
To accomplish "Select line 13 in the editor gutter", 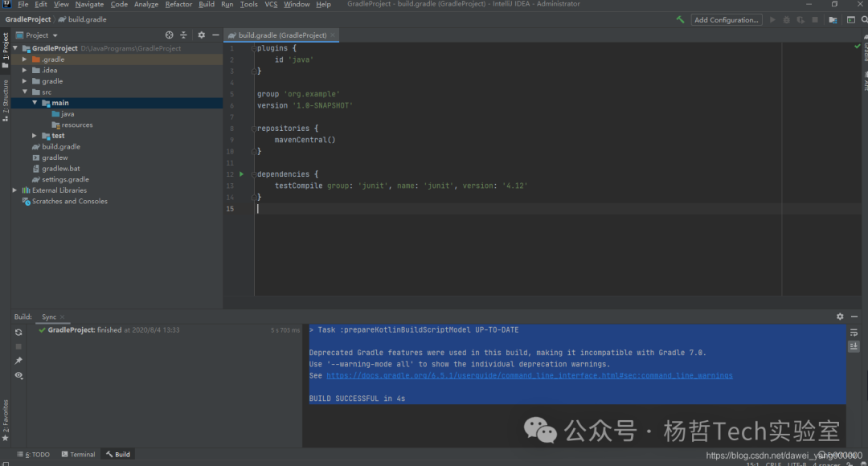I will 230,185.
